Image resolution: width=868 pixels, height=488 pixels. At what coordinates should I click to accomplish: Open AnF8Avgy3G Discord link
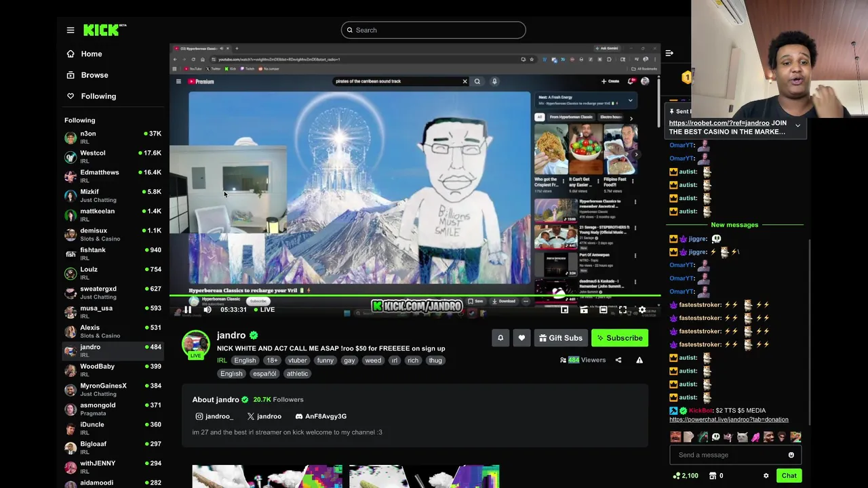[x=321, y=416]
